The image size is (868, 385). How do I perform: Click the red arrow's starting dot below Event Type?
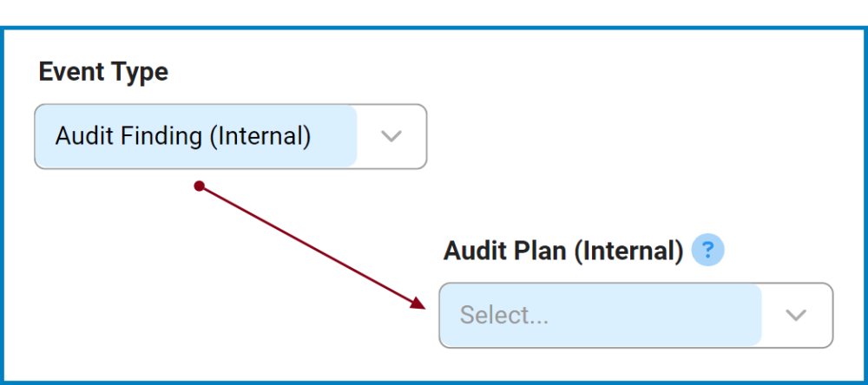pos(199,186)
